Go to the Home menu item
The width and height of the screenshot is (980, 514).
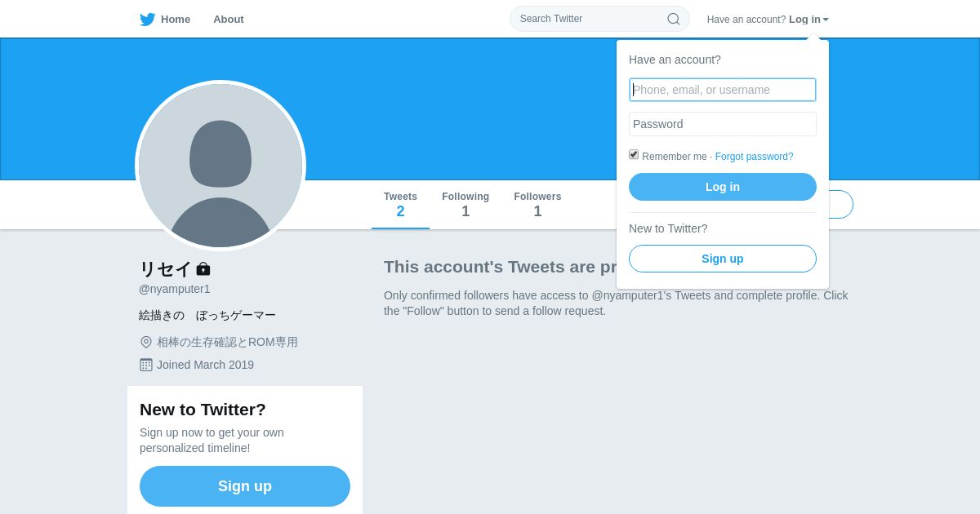tap(175, 20)
